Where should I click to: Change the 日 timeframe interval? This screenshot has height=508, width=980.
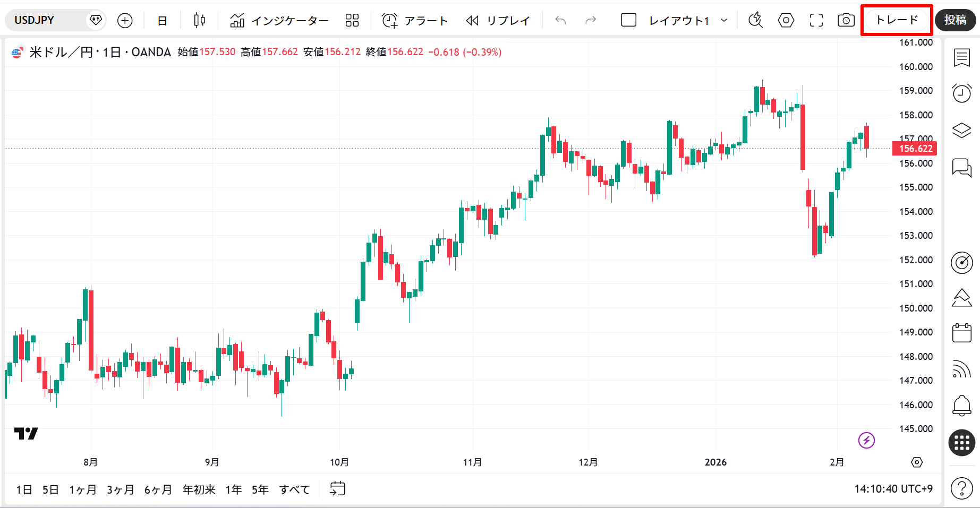click(x=163, y=21)
